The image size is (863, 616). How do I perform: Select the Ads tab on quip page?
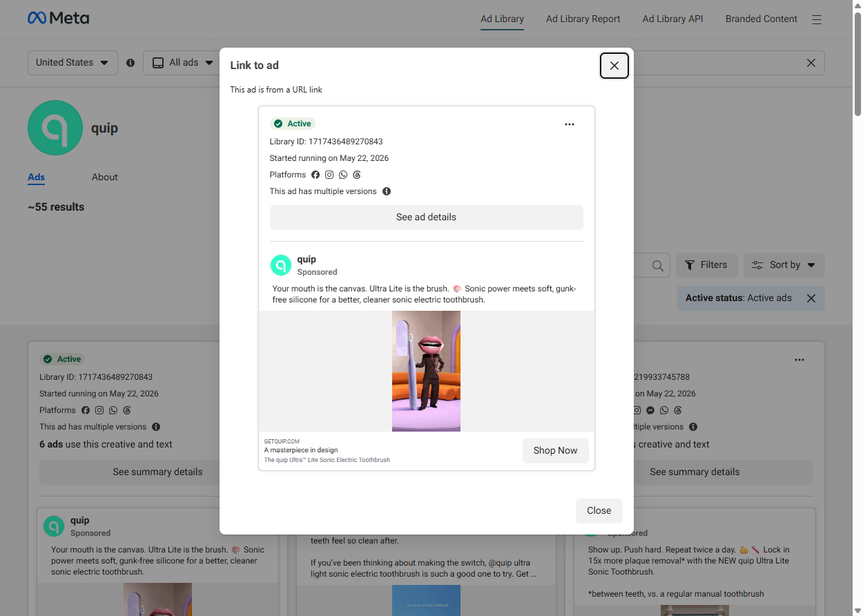coord(37,177)
